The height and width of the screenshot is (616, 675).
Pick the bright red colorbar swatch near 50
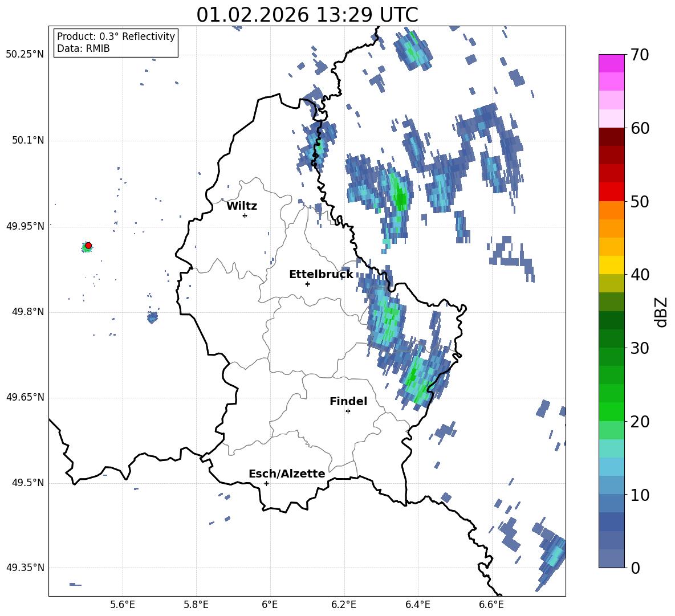pos(612,192)
